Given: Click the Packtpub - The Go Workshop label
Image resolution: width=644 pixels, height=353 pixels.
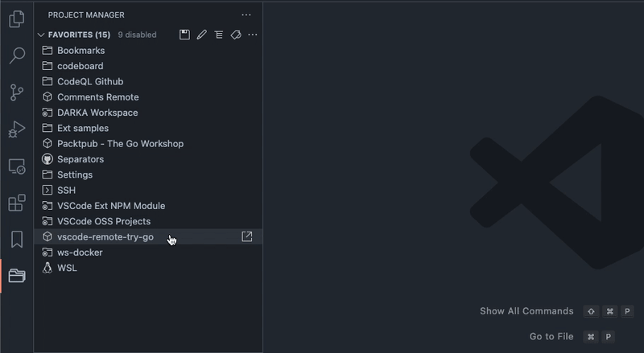Looking at the screenshot, I should coord(120,144).
